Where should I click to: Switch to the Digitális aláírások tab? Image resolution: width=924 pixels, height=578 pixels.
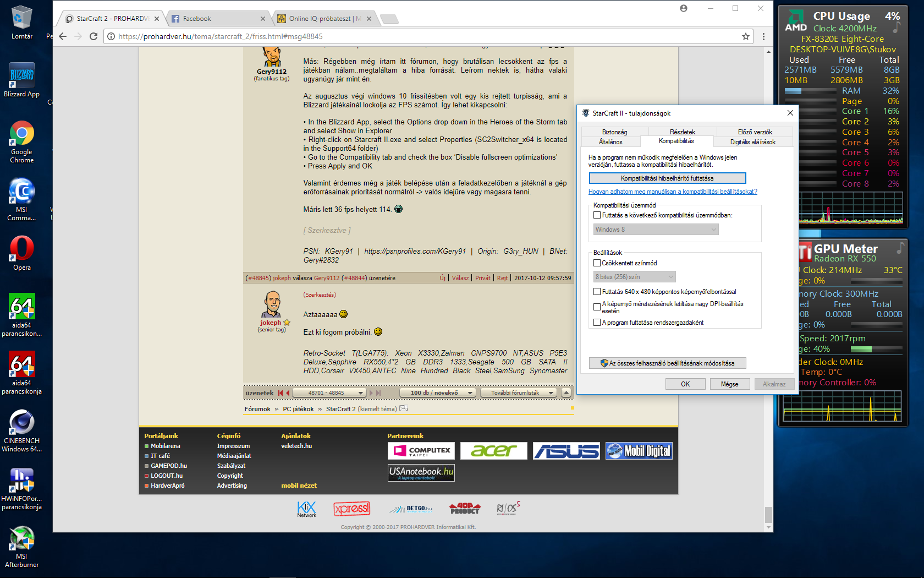pos(753,142)
